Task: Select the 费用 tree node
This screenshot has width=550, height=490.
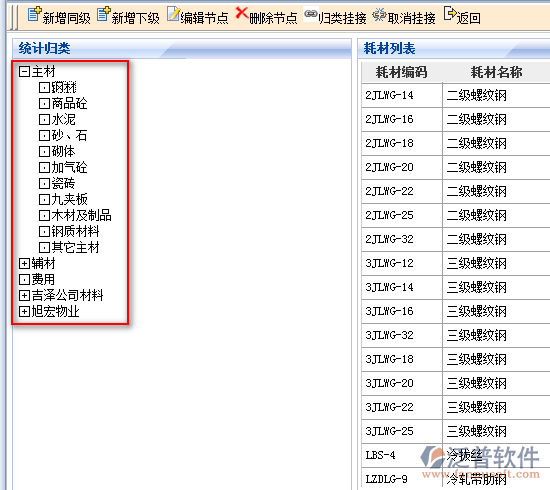Action: point(43,280)
